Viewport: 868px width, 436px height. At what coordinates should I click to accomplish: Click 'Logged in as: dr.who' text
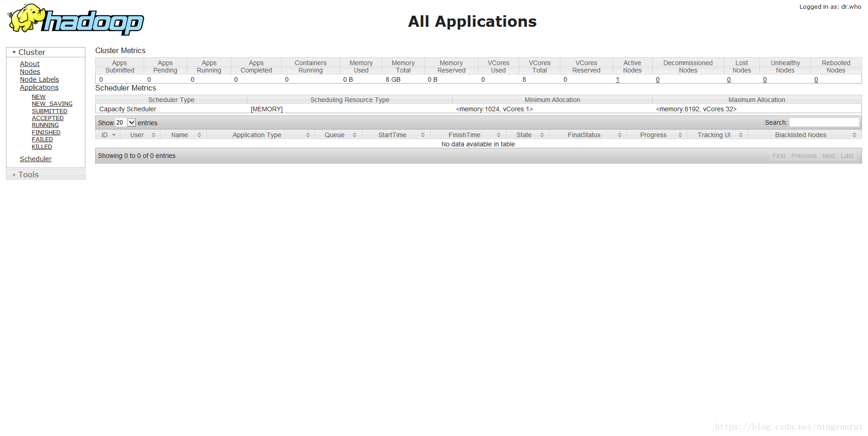pos(831,6)
